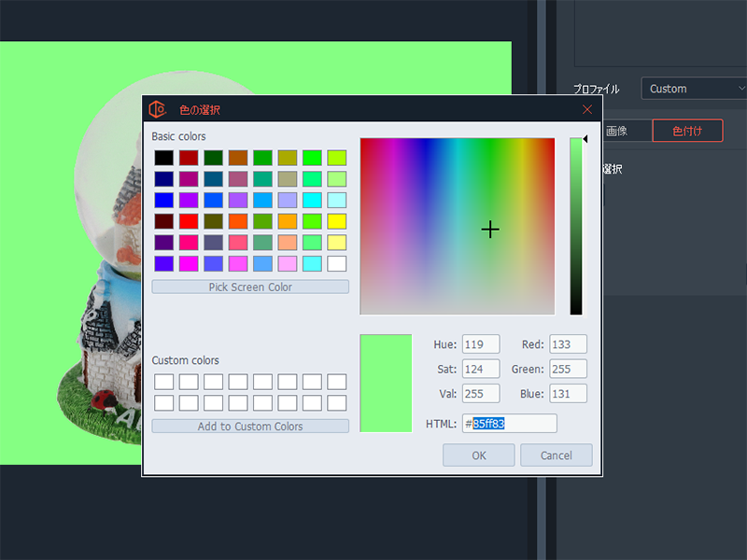Click the Pick Screen Color button
Image resolution: width=747 pixels, height=560 pixels.
tap(250, 287)
